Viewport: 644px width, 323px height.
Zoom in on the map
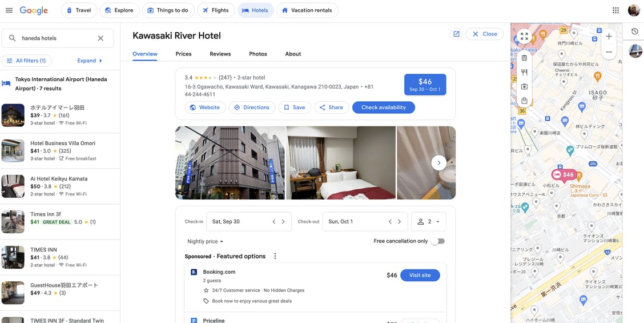(x=609, y=36)
